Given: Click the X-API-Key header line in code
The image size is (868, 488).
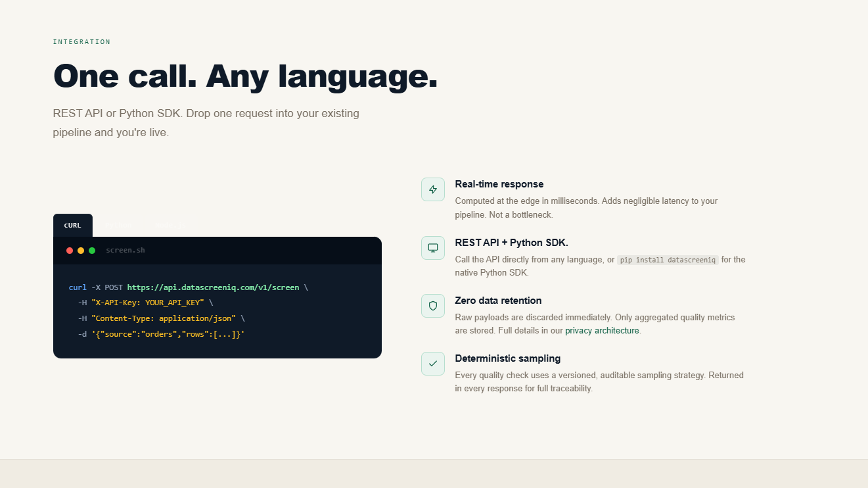Looking at the screenshot, I should click(145, 303).
